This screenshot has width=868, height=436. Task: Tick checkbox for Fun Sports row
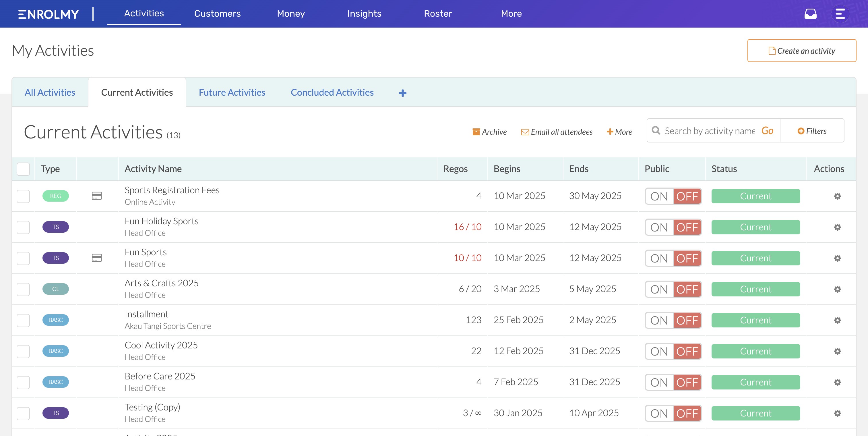point(23,258)
